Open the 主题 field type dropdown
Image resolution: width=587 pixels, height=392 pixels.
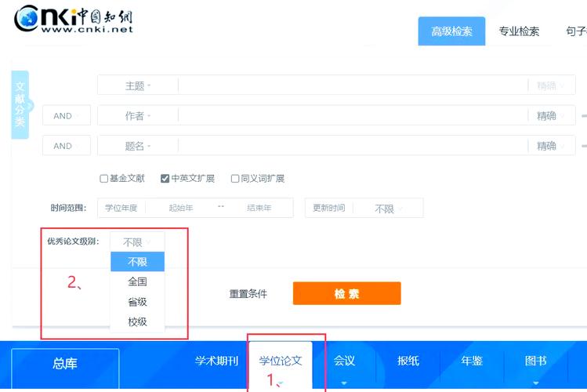click(x=138, y=86)
